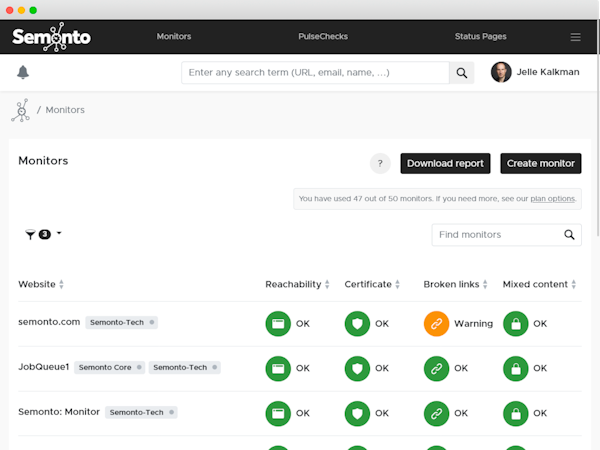Click semonto.com broken links warning icon
The height and width of the screenshot is (450, 600).
tap(436, 324)
